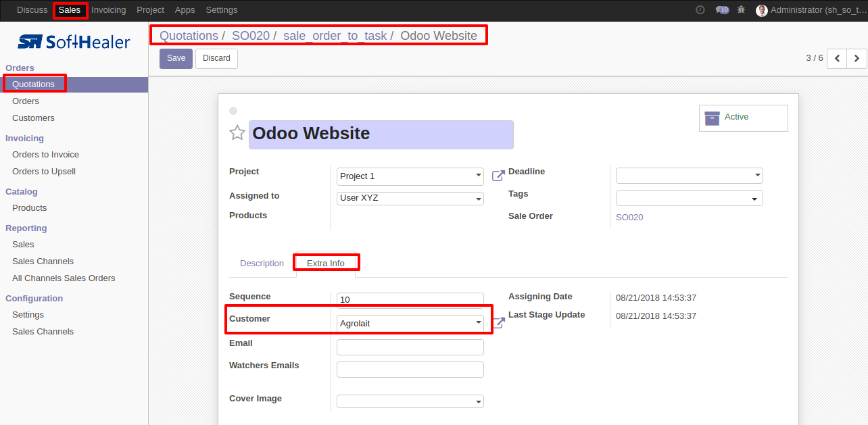Click the Save button
This screenshot has width=868, height=425.
coord(176,58)
